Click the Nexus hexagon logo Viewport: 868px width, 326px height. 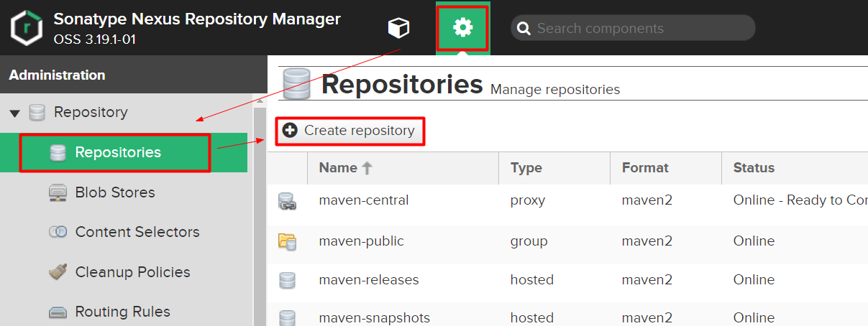tap(26, 28)
